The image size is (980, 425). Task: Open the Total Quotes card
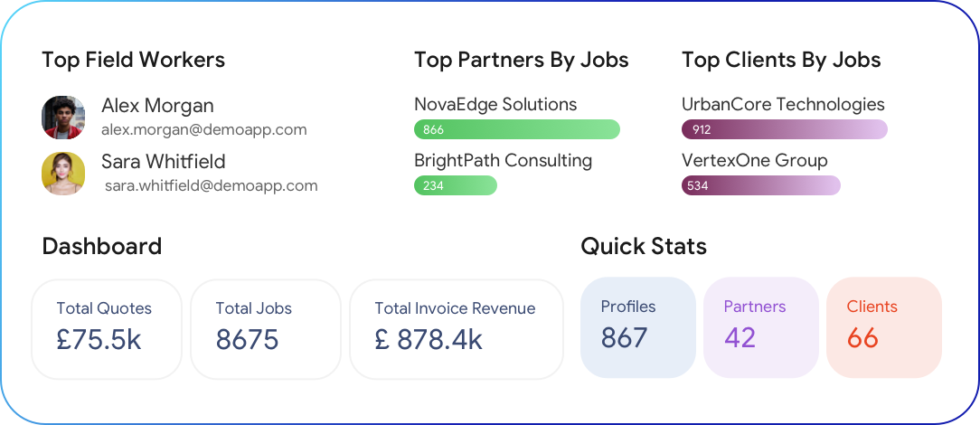pos(107,328)
